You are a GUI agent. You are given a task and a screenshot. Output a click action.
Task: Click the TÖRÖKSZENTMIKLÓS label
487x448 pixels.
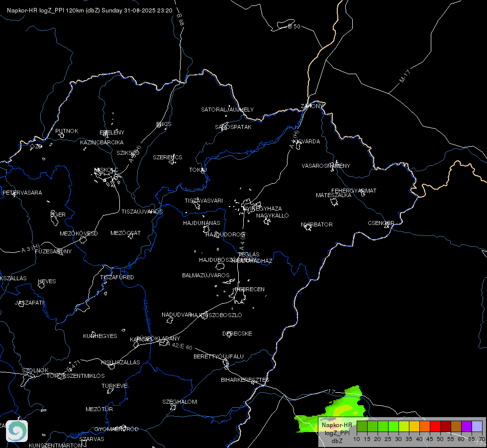[76, 376]
